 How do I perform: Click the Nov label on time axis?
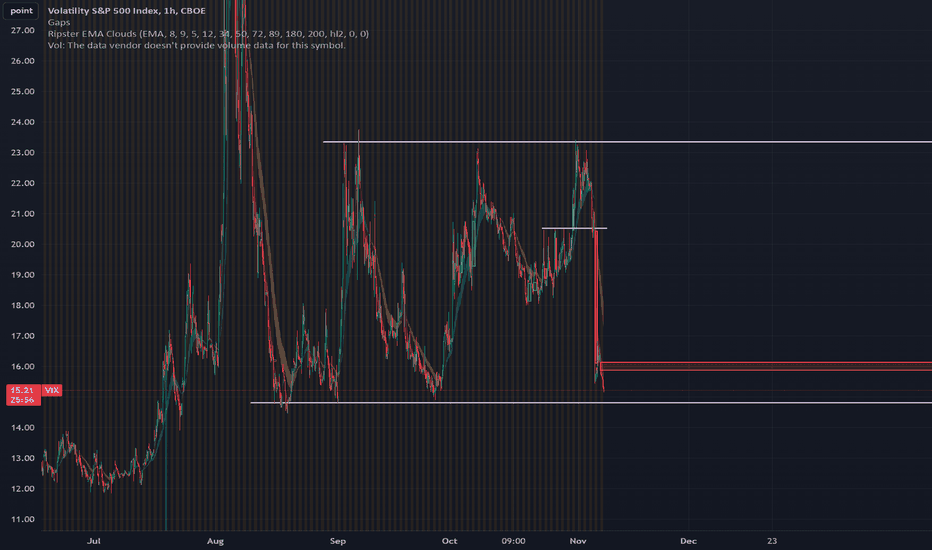(x=578, y=541)
